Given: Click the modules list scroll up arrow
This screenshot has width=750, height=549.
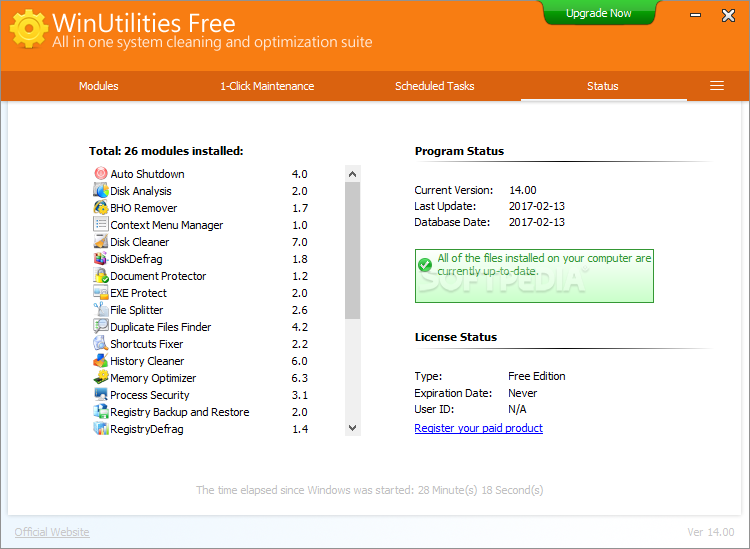Looking at the screenshot, I should 353,174.
